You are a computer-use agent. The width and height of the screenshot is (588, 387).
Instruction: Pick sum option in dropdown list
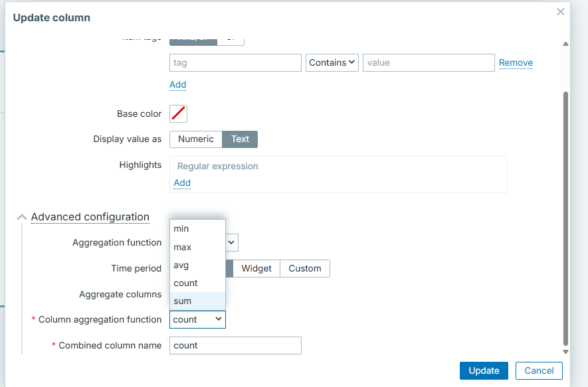(x=197, y=301)
